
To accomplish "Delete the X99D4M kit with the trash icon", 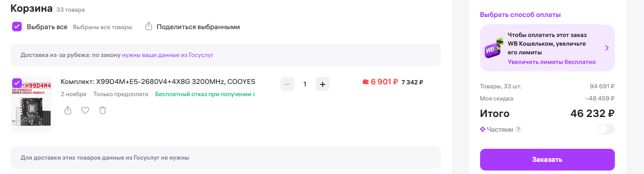I will (103, 110).
